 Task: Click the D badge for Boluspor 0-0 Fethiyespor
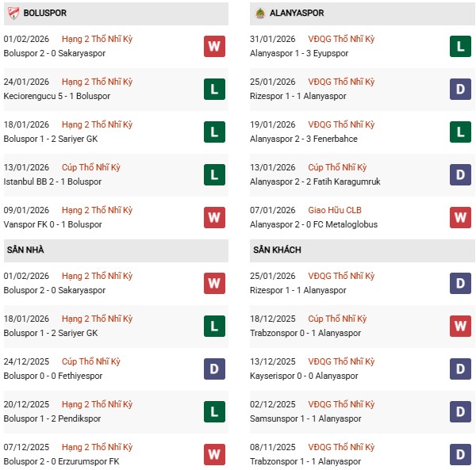coord(214,369)
